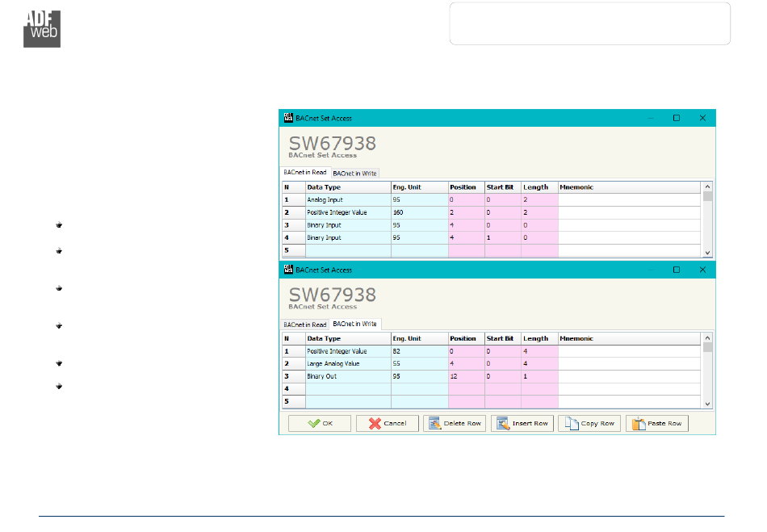Screen dimensions: 767x532
Task: Click row number 2 header in upper table
Action: [x=294, y=212]
